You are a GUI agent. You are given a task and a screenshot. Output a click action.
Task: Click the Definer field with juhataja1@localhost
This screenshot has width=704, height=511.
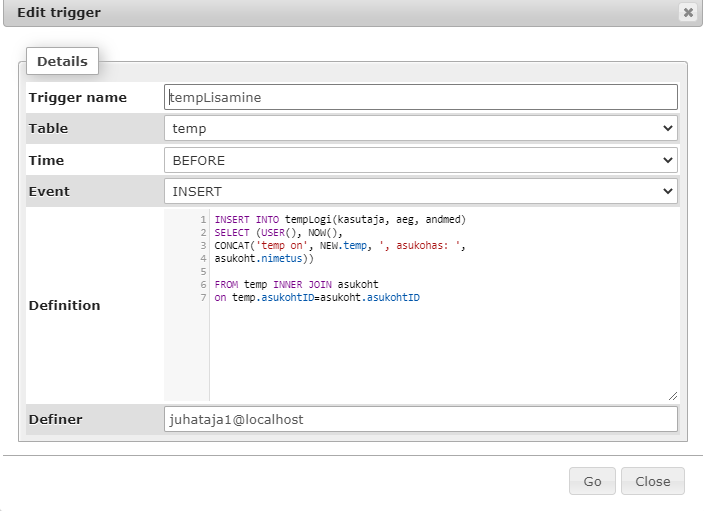420,420
